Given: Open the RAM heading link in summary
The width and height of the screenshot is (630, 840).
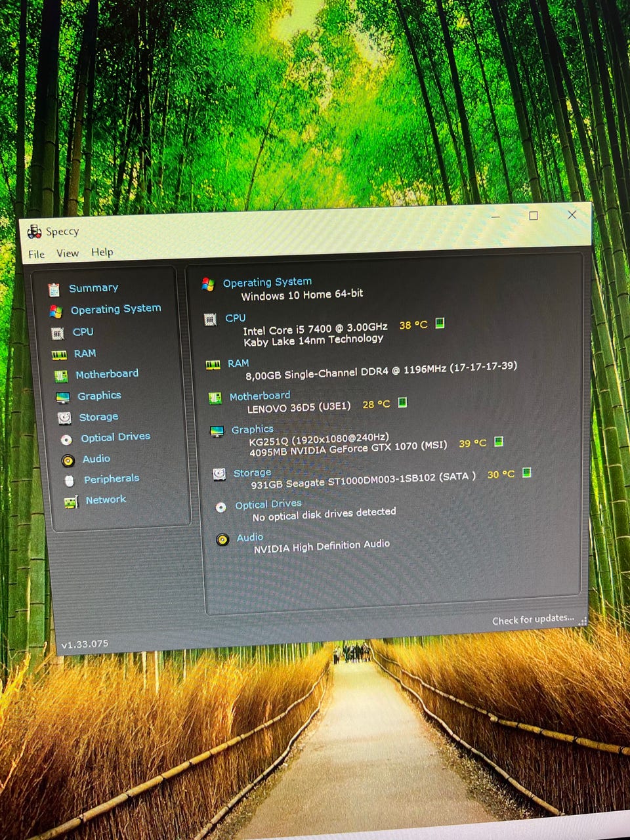Looking at the screenshot, I should coord(238,363).
